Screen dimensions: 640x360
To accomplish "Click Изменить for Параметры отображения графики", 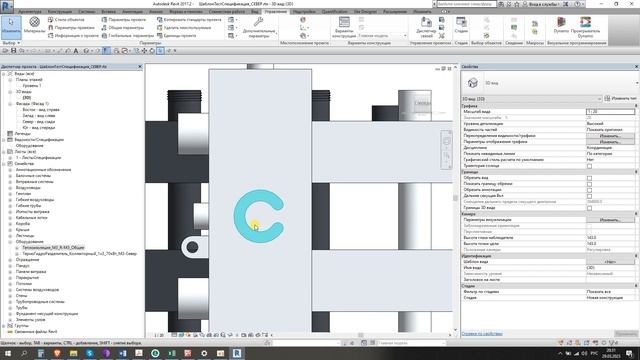I will click(610, 142).
